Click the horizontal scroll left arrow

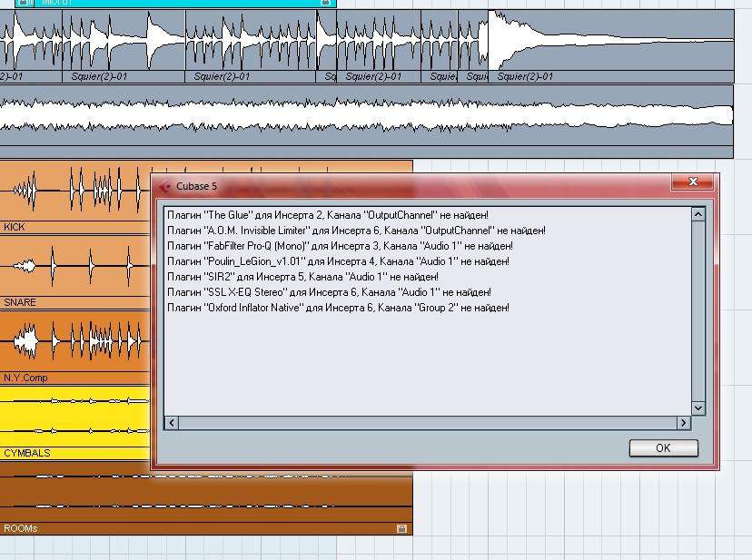pyautogui.click(x=172, y=423)
